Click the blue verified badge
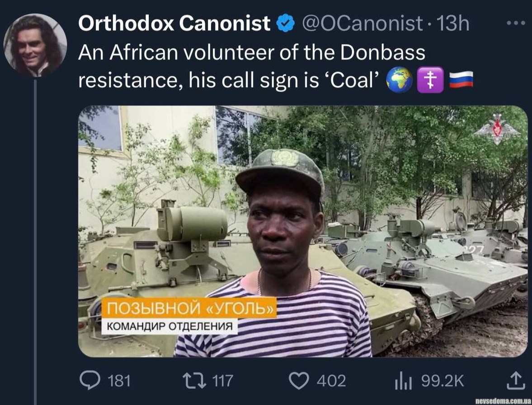 coord(286,23)
